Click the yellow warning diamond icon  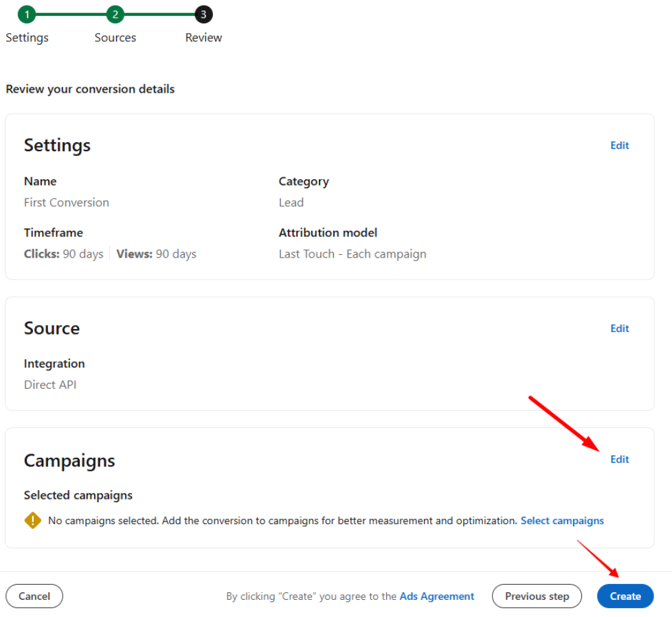(33, 521)
